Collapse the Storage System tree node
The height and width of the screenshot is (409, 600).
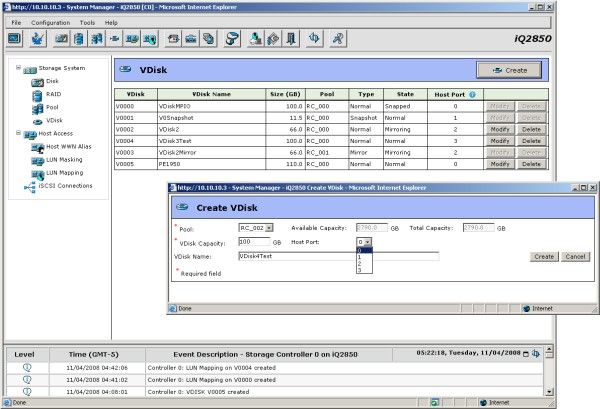(x=18, y=68)
